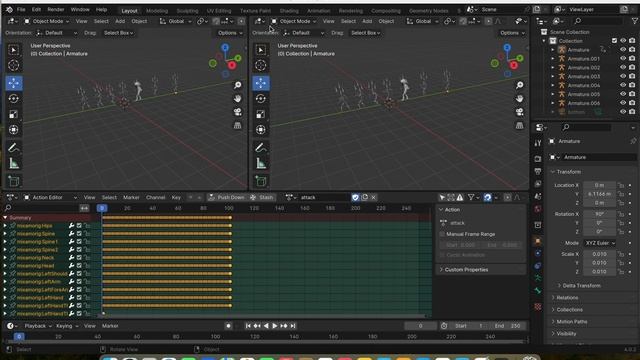Jump to end frame button

(293, 326)
